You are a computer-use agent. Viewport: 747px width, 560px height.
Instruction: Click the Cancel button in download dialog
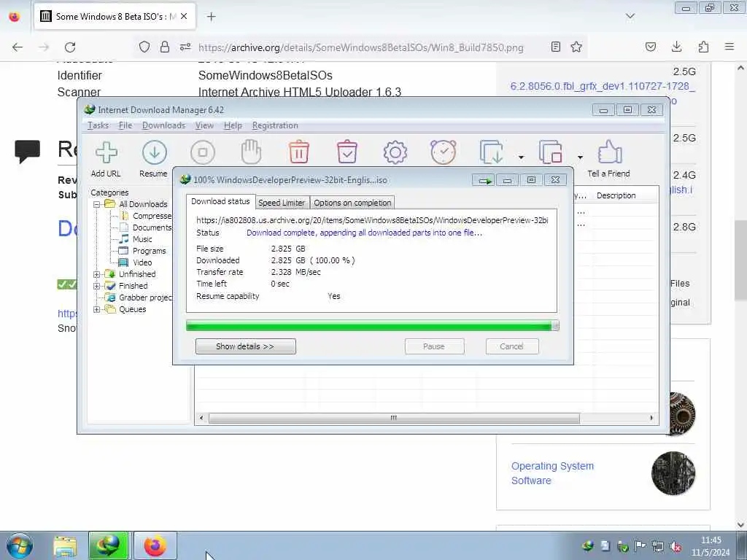(x=511, y=346)
